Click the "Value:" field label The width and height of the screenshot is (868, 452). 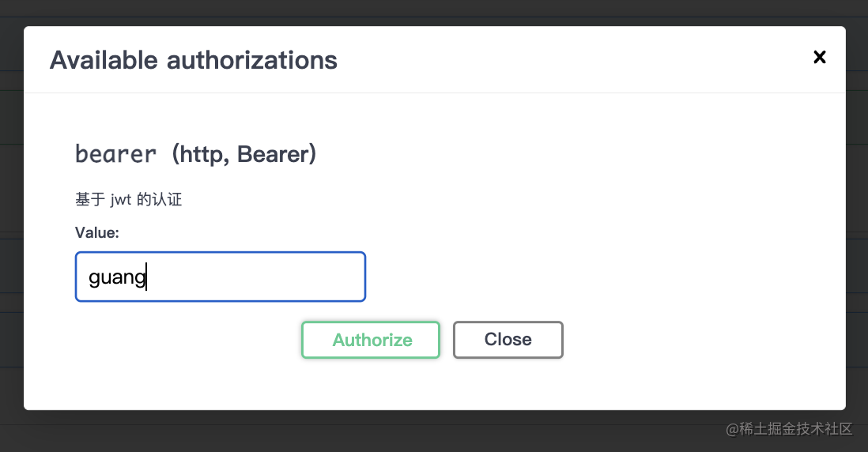click(x=97, y=232)
